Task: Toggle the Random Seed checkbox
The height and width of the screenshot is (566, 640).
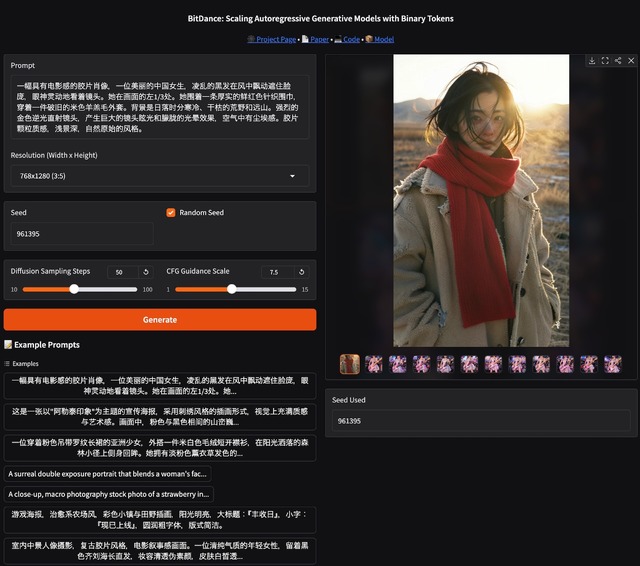Action: pyautogui.click(x=171, y=213)
